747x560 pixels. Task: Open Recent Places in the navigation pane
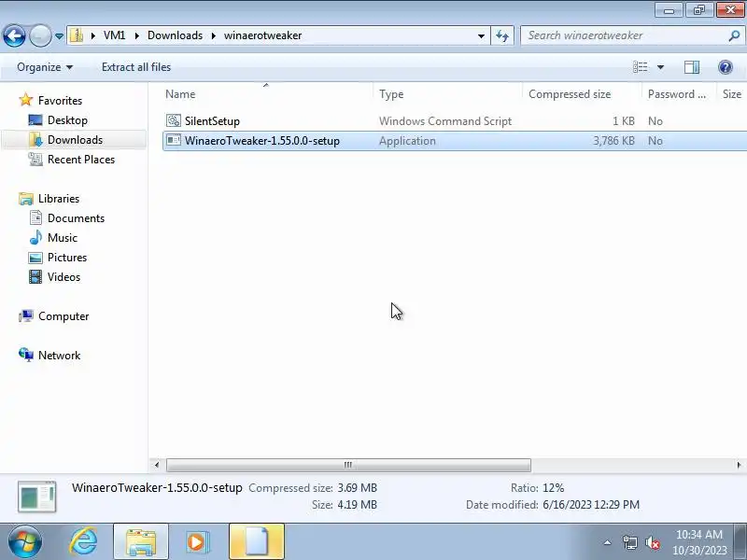tap(81, 160)
